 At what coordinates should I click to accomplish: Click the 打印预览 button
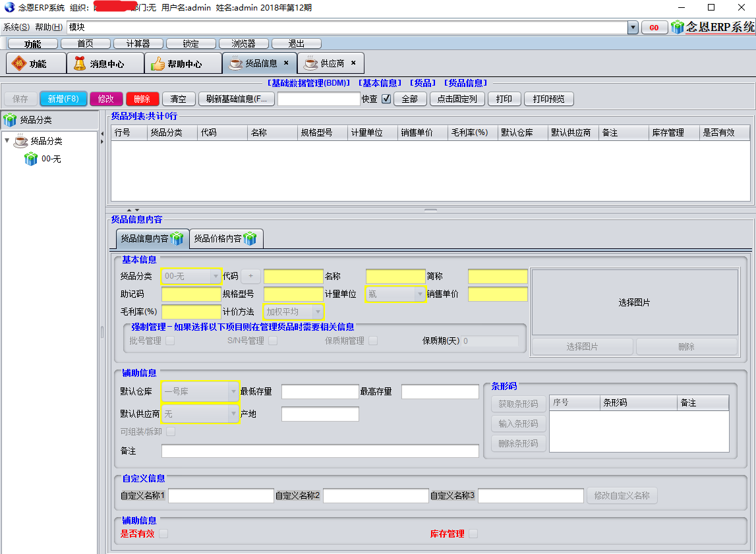coord(548,99)
